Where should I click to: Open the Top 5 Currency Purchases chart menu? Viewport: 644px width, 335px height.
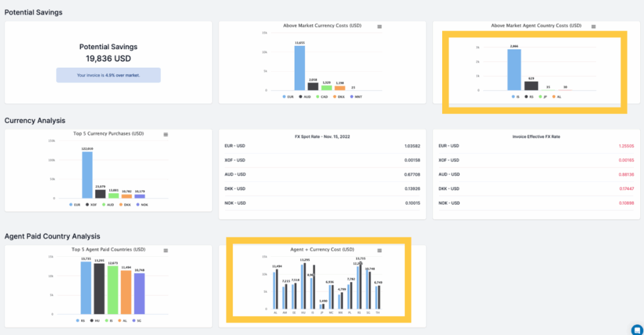[165, 135]
